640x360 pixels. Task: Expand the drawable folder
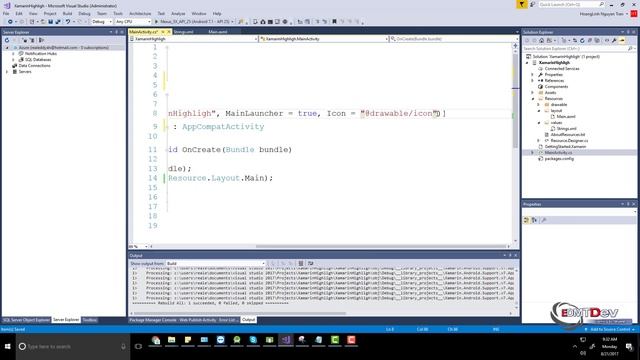pyautogui.click(x=538, y=104)
